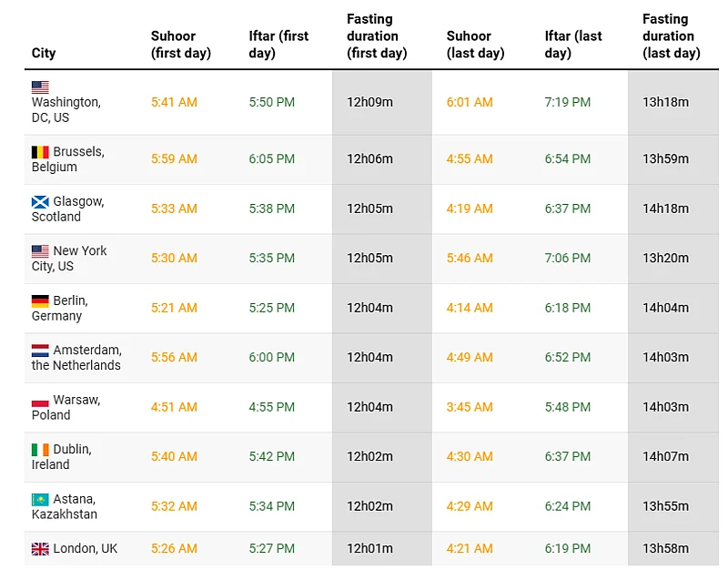Click the Kazakhstan flag icon
Screen dimensions: 728x570
tap(40, 499)
